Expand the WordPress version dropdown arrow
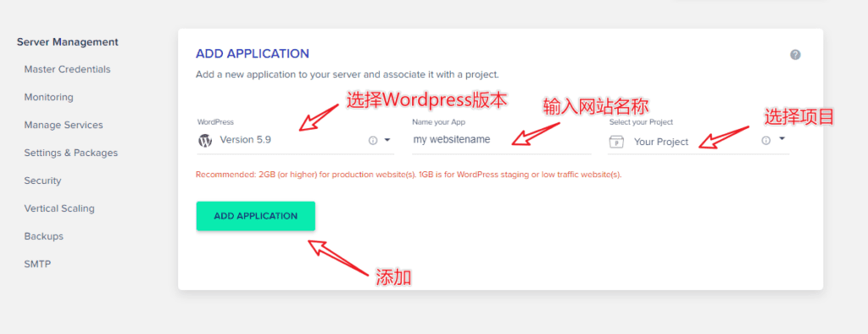868x334 pixels. tap(387, 140)
